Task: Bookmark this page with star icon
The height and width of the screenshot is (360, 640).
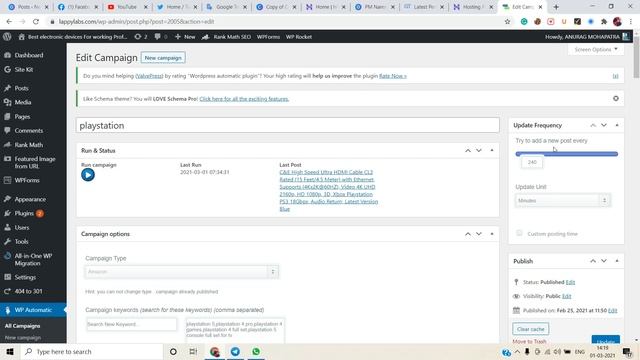Action: tap(507, 22)
